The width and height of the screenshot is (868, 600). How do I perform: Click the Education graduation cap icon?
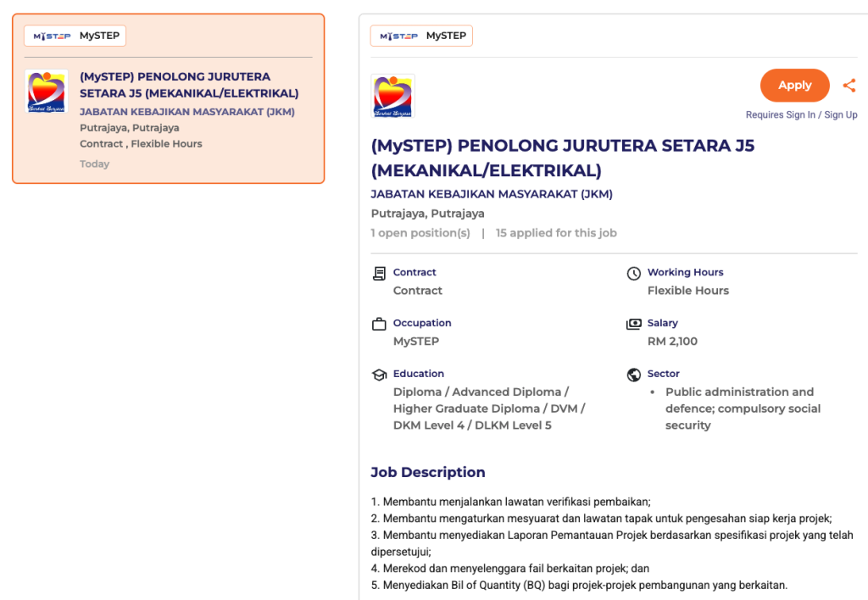pos(379,375)
